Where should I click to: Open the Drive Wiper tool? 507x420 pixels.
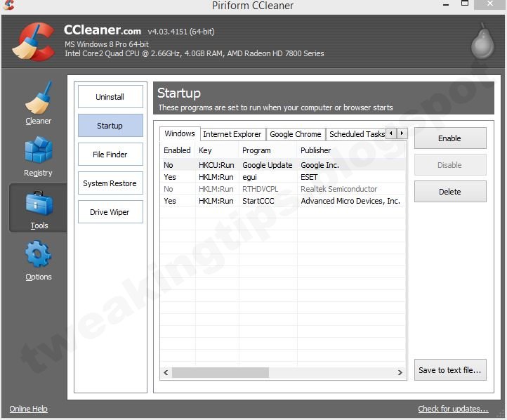pos(110,212)
